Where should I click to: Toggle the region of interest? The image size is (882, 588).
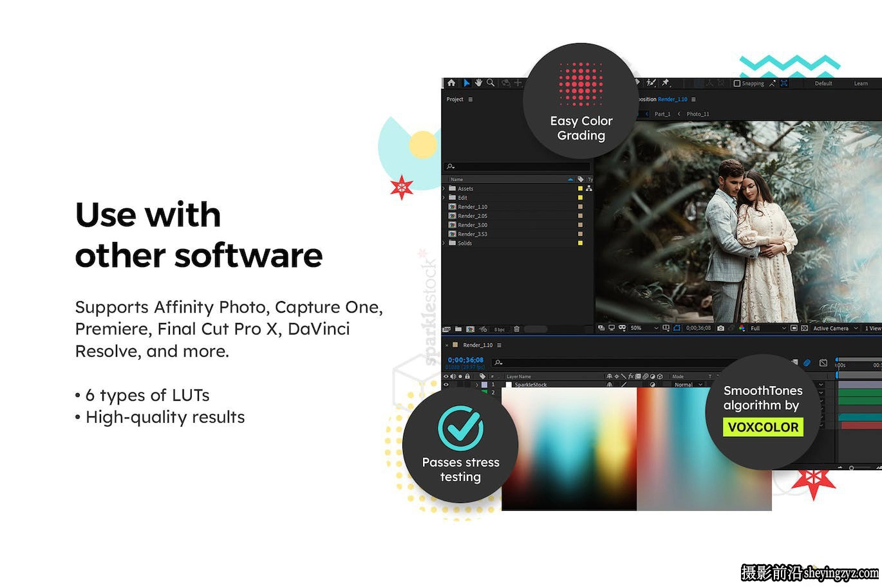(x=794, y=328)
